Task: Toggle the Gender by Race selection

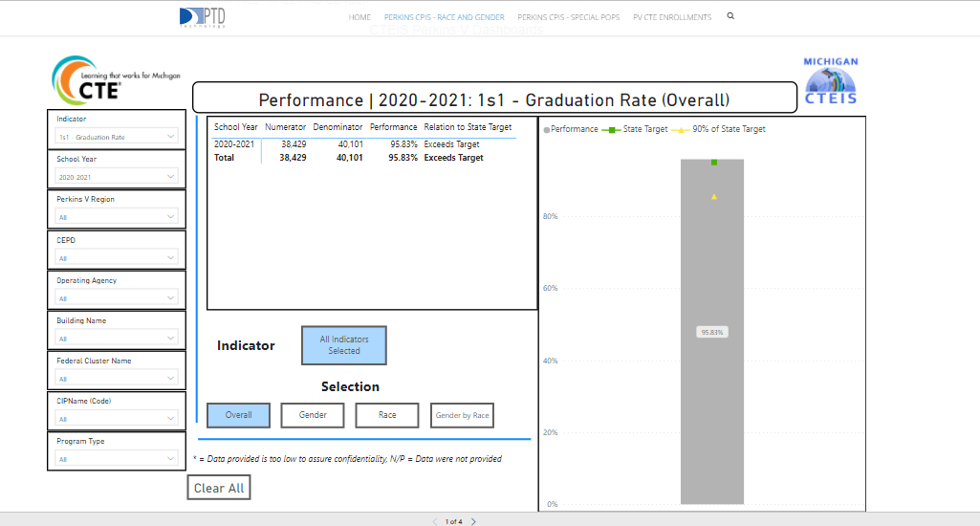Action: pyautogui.click(x=462, y=415)
